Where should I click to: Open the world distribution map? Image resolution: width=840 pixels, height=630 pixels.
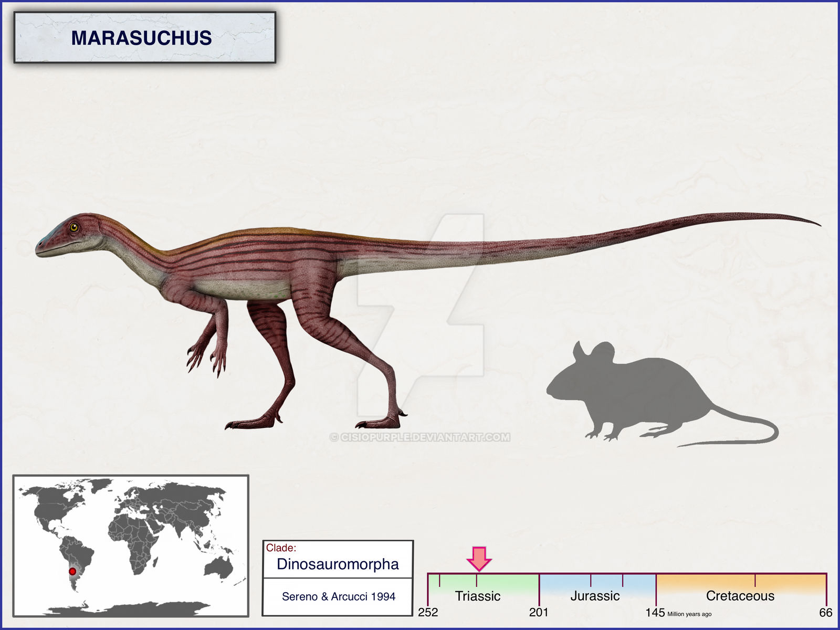(x=131, y=545)
